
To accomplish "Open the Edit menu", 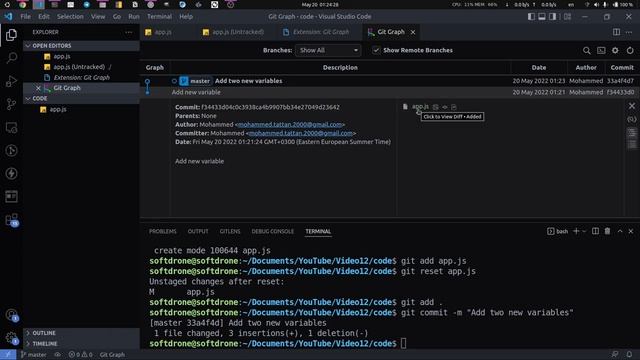I will click(44, 17).
